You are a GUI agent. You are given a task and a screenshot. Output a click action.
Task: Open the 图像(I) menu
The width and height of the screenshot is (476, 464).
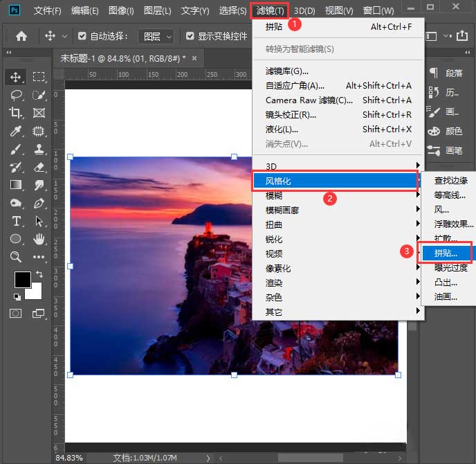121,11
